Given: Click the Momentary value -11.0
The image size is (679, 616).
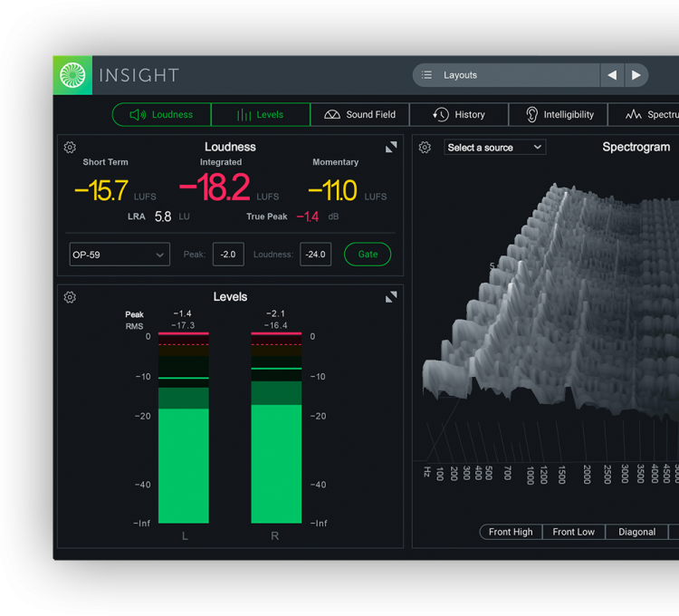Looking at the screenshot, I should (x=332, y=190).
